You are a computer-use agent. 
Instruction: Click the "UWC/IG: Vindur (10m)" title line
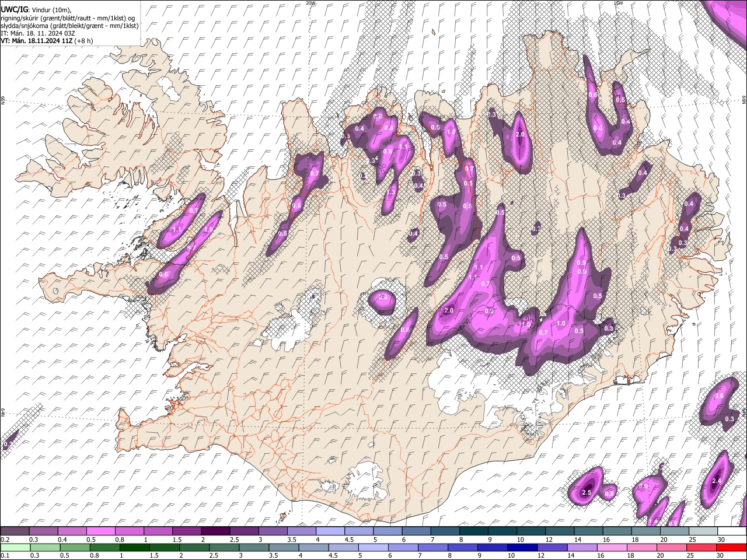(36, 10)
